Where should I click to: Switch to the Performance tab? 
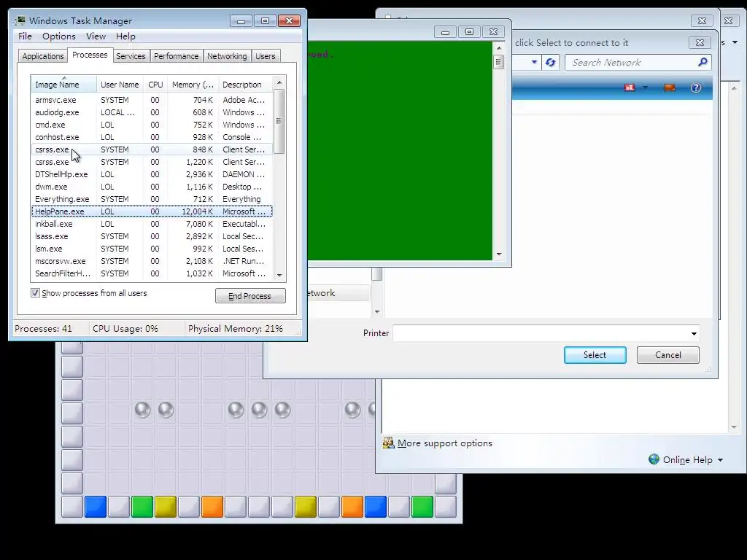pyautogui.click(x=177, y=56)
